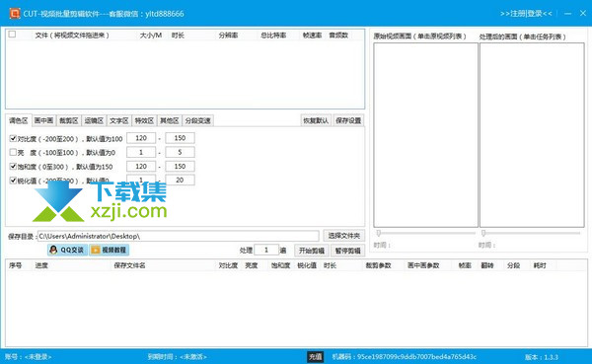The height and width of the screenshot is (364, 592).
Task: Focus the 处理 pass count input box
Action: coord(266,250)
